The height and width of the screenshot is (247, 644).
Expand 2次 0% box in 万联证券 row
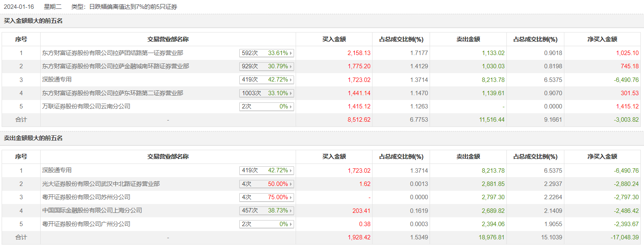[x=266, y=106]
